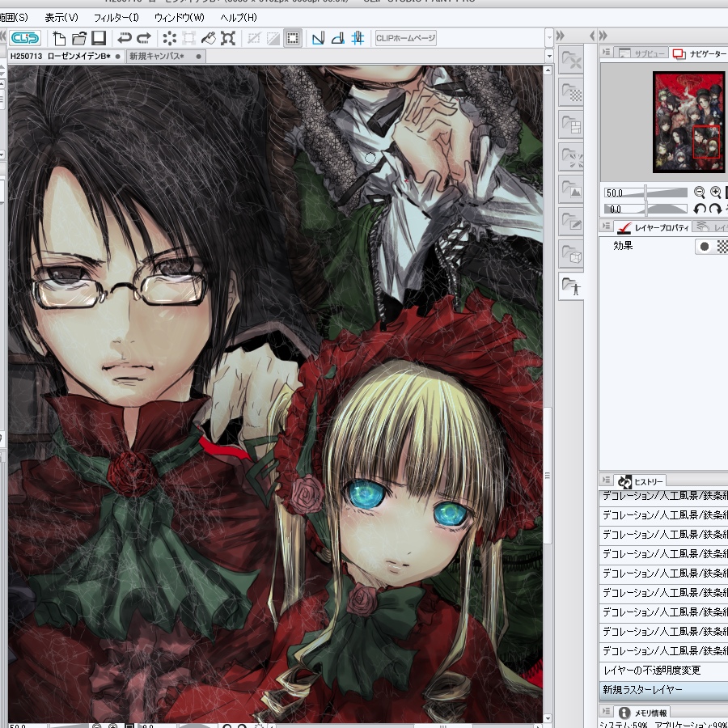728x728 pixels.
Task: Click the CLIPホームページ button
Action: point(406,38)
